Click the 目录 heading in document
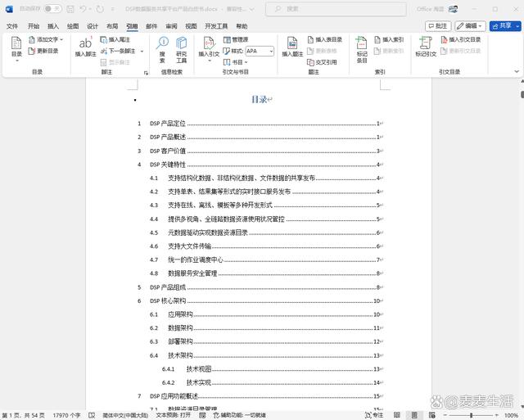Image resolution: width=524 pixels, height=420 pixels. pyautogui.click(x=259, y=99)
